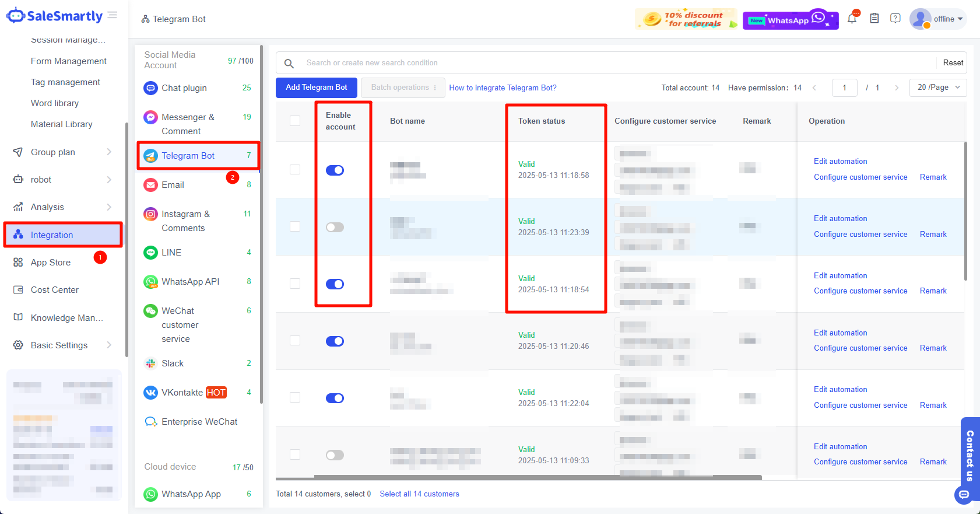Expand the Batch operations dropdown
This screenshot has width=980, height=514.
tap(403, 88)
